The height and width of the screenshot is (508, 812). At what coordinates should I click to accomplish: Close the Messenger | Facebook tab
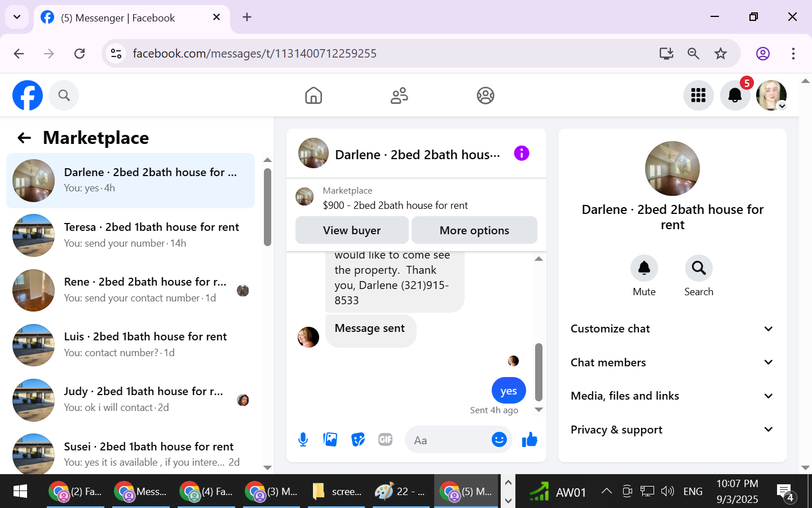[x=217, y=17]
